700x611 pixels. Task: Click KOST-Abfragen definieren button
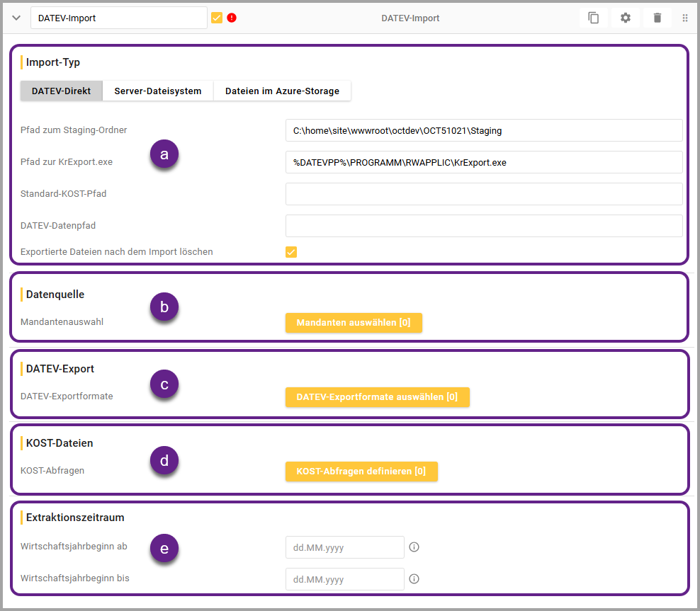point(361,471)
